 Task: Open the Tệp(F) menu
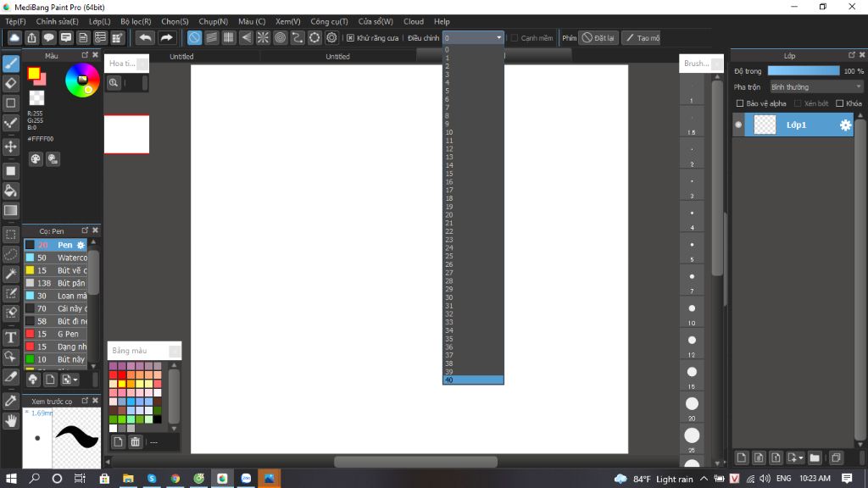[15, 21]
